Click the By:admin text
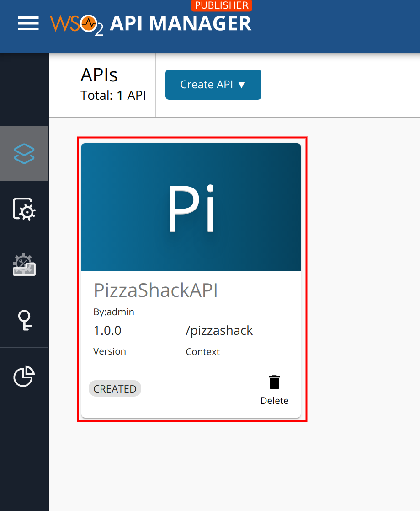Viewport: 420px width, 511px height. click(114, 312)
